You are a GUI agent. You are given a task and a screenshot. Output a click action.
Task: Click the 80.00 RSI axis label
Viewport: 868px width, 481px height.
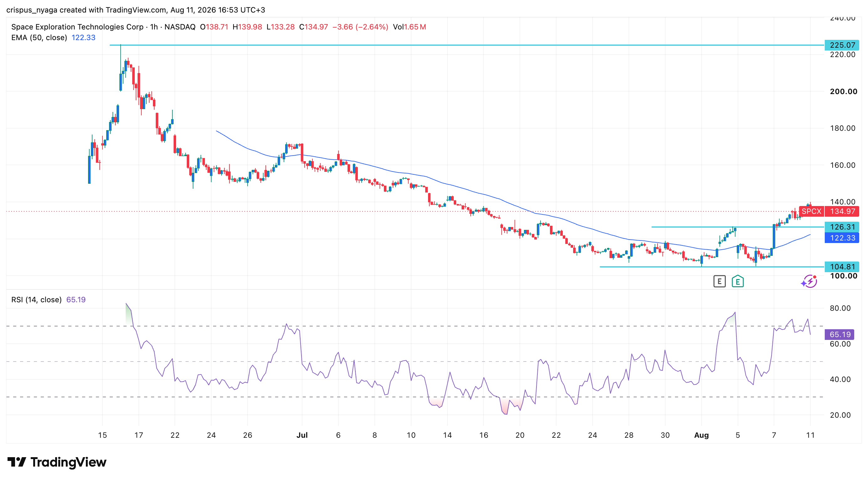[x=840, y=308]
